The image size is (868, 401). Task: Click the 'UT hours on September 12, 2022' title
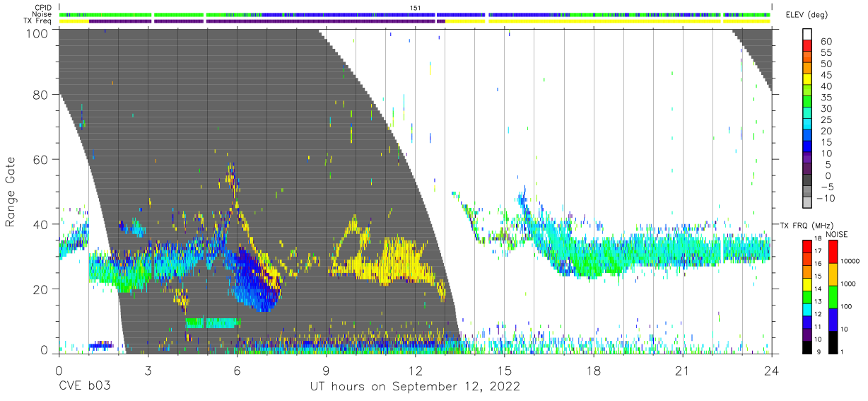[415, 387]
